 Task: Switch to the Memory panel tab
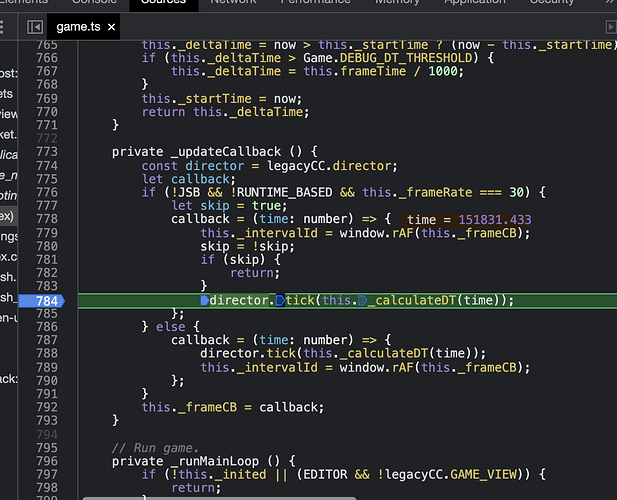pyautogui.click(x=397, y=3)
